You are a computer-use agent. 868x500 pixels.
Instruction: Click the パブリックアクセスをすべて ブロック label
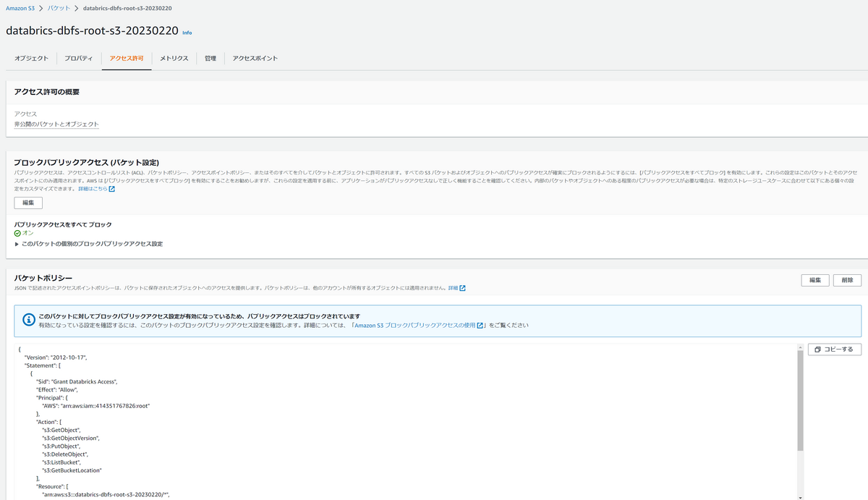(63, 224)
